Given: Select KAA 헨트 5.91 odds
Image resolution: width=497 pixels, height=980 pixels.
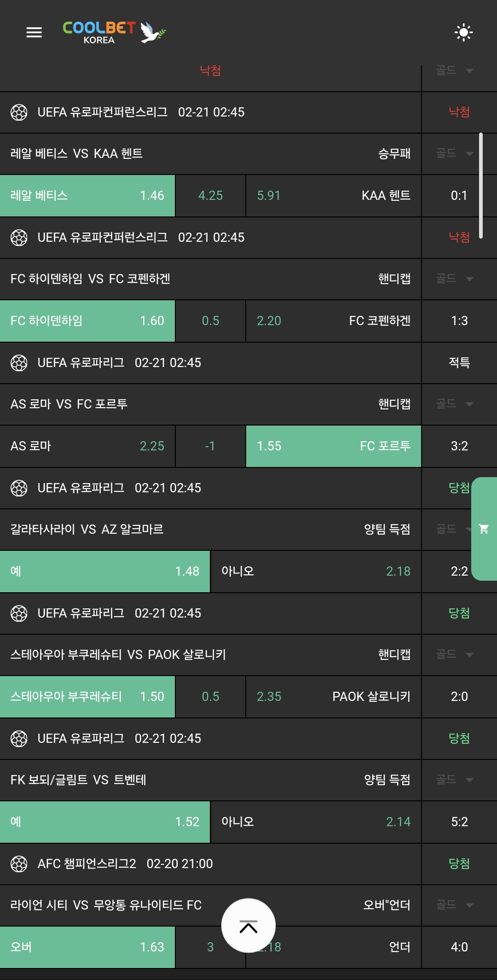Looking at the screenshot, I should tap(333, 196).
